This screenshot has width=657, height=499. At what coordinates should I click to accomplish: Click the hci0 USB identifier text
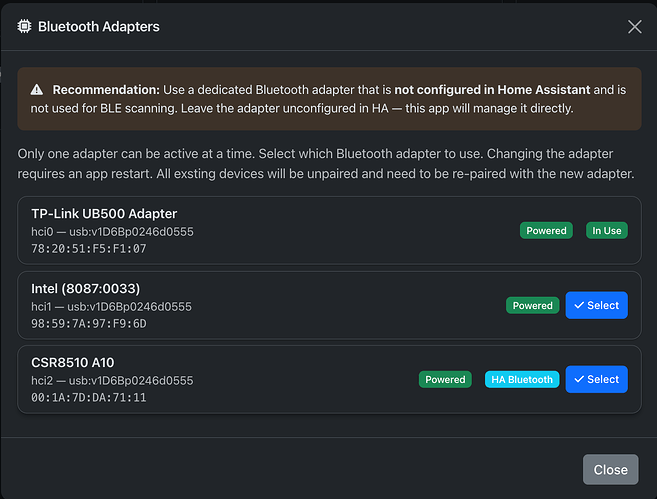112,232
